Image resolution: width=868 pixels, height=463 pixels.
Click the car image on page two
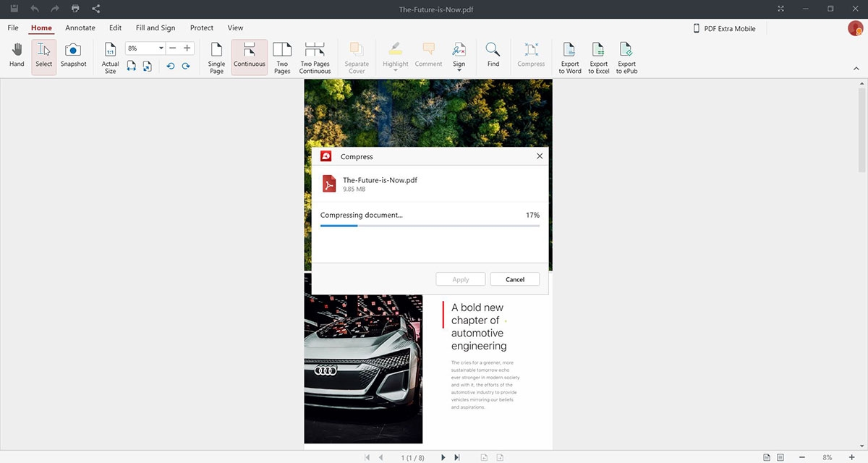tap(363, 359)
